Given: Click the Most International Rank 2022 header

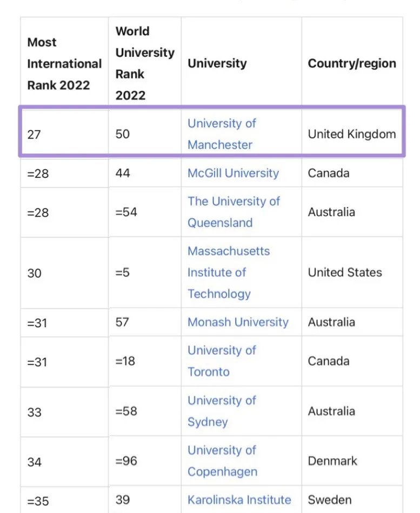Looking at the screenshot, I should (64, 63).
